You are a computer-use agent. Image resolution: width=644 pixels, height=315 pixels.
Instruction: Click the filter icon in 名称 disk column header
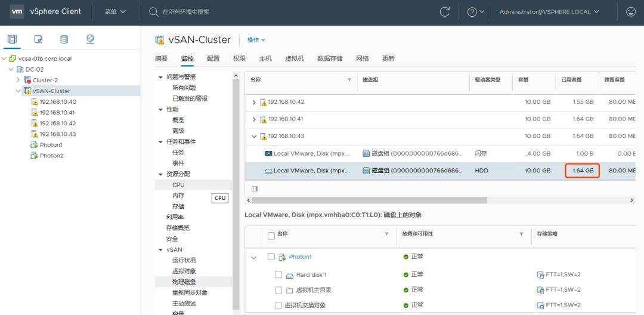point(349,80)
